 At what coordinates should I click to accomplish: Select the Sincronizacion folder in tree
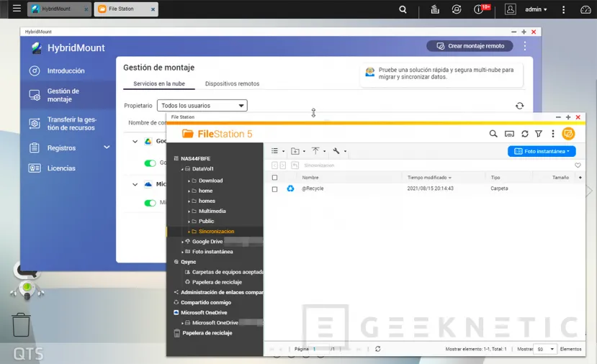[215, 231]
